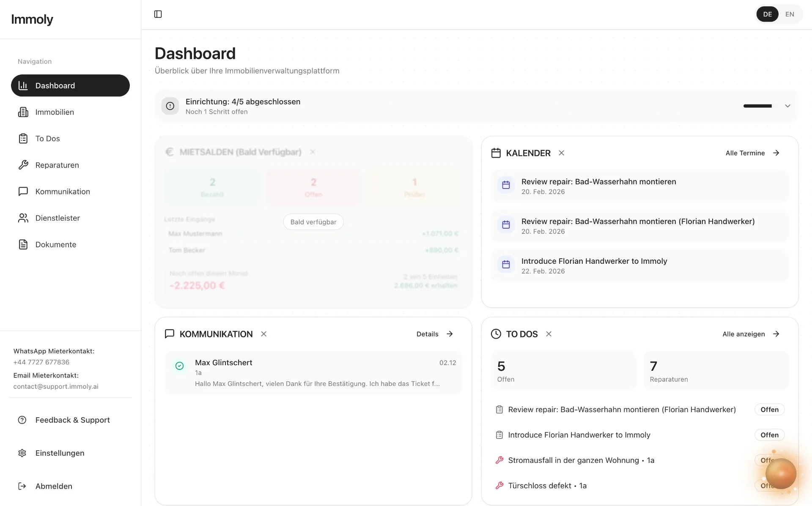Click calendar icon of 22. Feb. 2026 event
This screenshot has height=506, width=812.
coord(506,265)
